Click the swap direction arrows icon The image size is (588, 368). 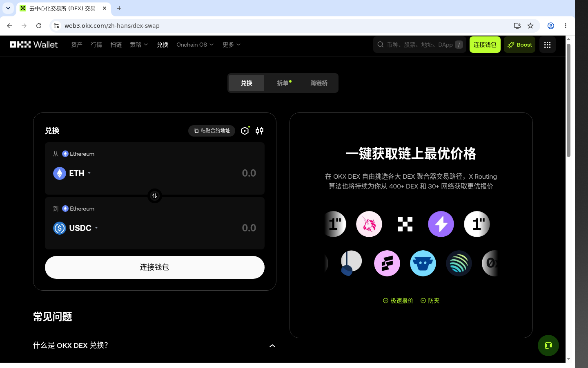(x=154, y=196)
